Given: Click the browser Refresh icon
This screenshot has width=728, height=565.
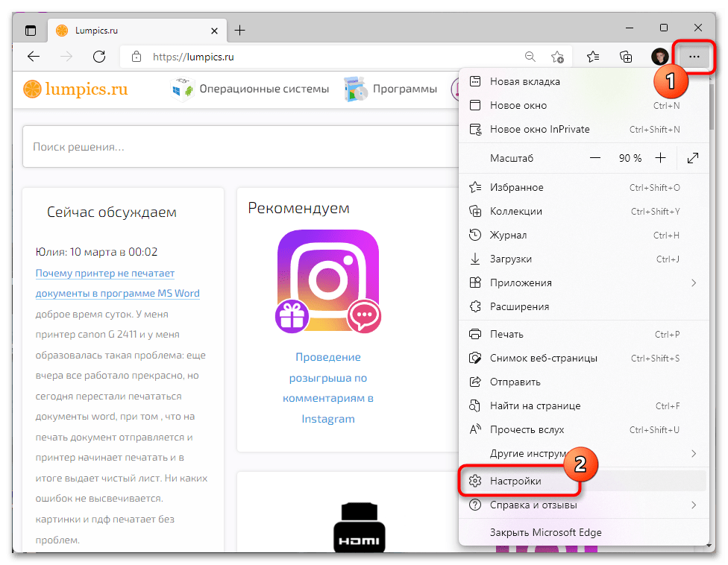Looking at the screenshot, I should click(98, 57).
